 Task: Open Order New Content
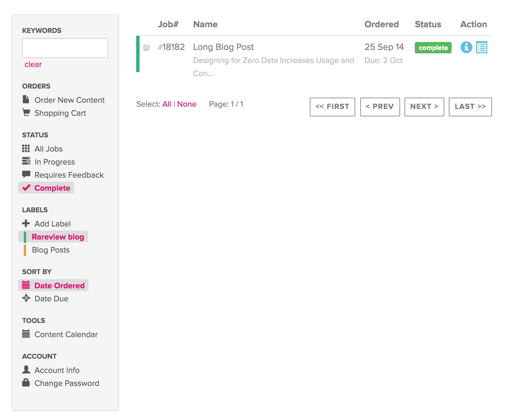[70, 100]
